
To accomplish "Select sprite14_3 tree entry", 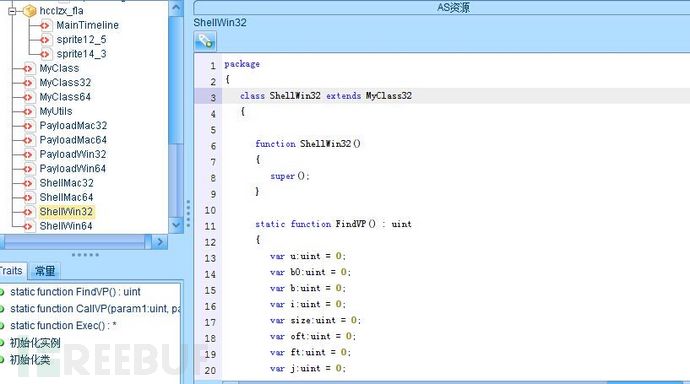I will click(x=81, y=54).
